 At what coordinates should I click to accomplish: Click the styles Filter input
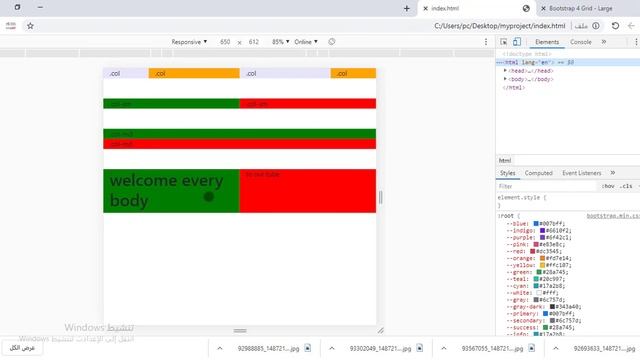coord(546,186)
